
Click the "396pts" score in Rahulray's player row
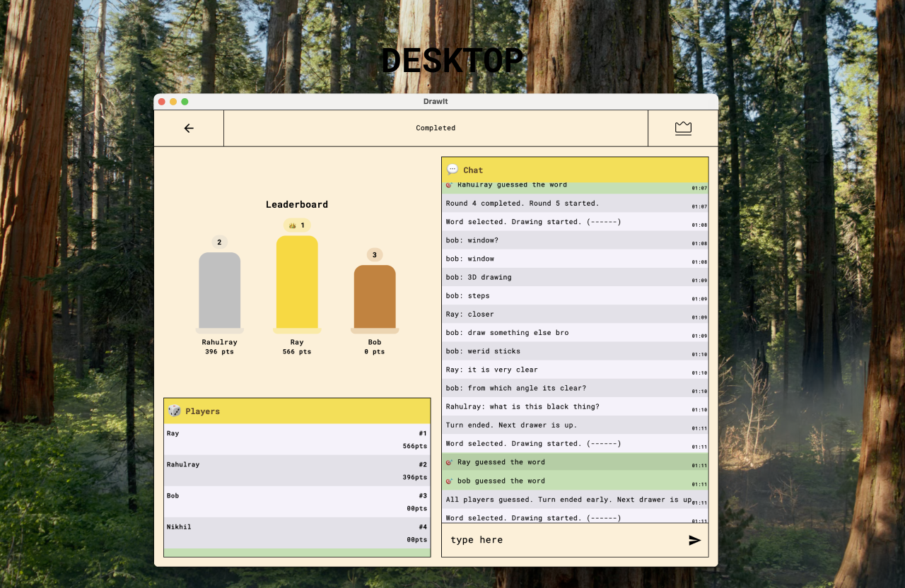[x=415, y=478]
